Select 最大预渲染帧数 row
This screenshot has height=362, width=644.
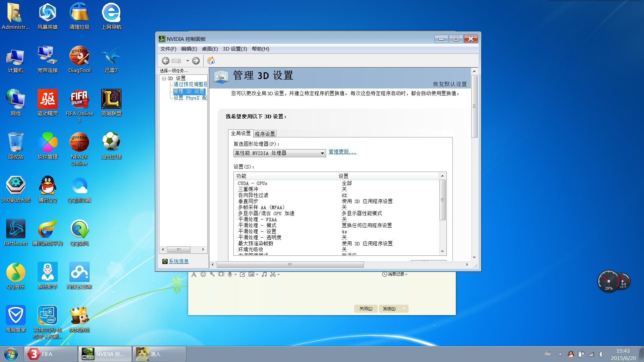click(336, 244)
